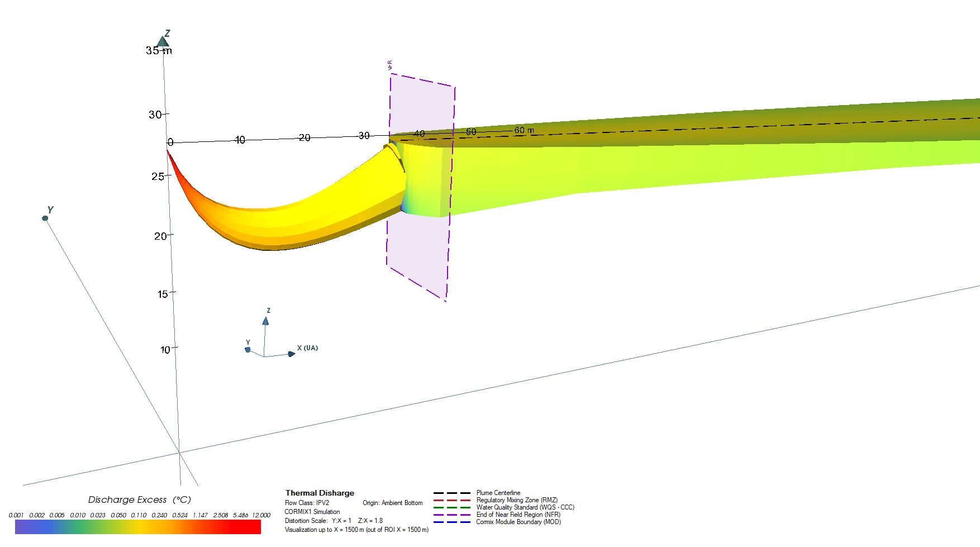Click the "30" Z axis tick label

155,115
